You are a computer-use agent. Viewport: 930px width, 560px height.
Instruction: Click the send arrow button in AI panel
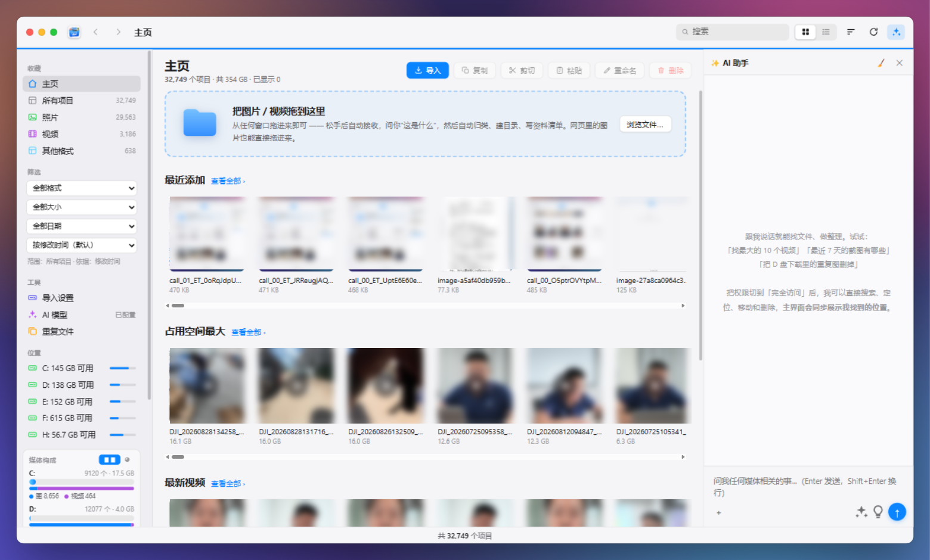coord(897,512)
